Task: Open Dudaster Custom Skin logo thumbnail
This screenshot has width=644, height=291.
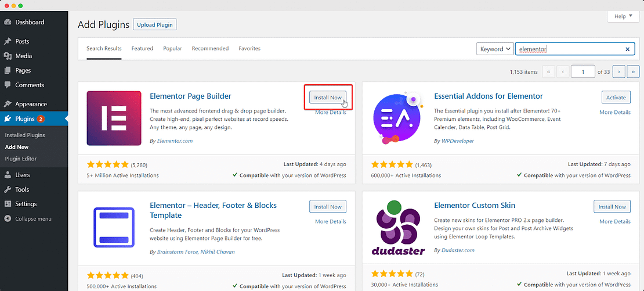Action: [x=399, y=227]
